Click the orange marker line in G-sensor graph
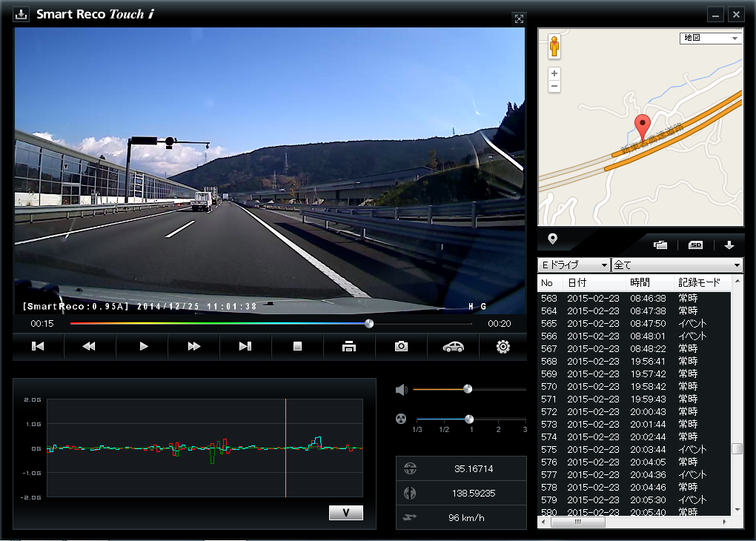Image resolution: width=756 pixels, height=541 pixels. pos(285,448)
